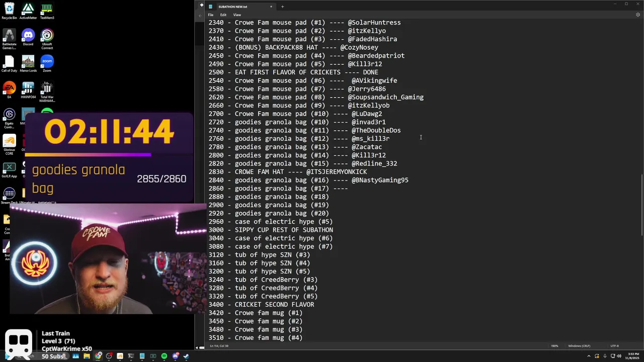644x362 pixels.
Task: Place cursor after goodies granola bag (#17) ----
Action: coord(349,189)
